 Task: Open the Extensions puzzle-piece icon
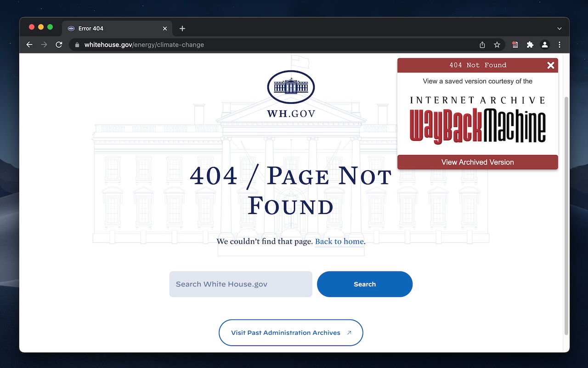[530, 45]
